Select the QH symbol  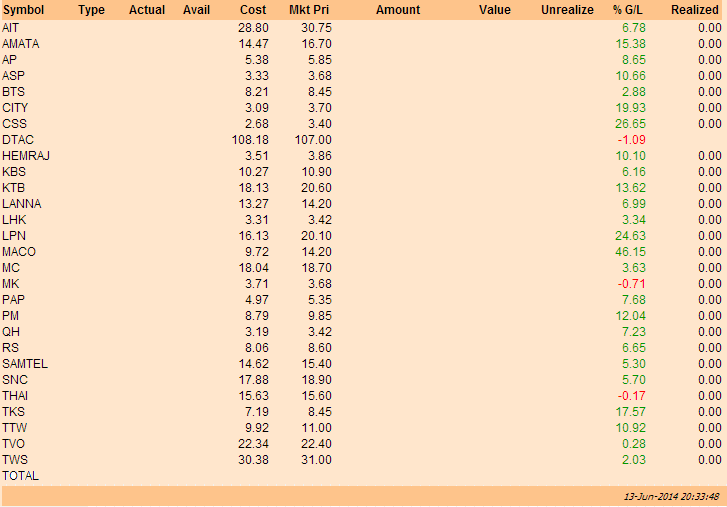11,332
